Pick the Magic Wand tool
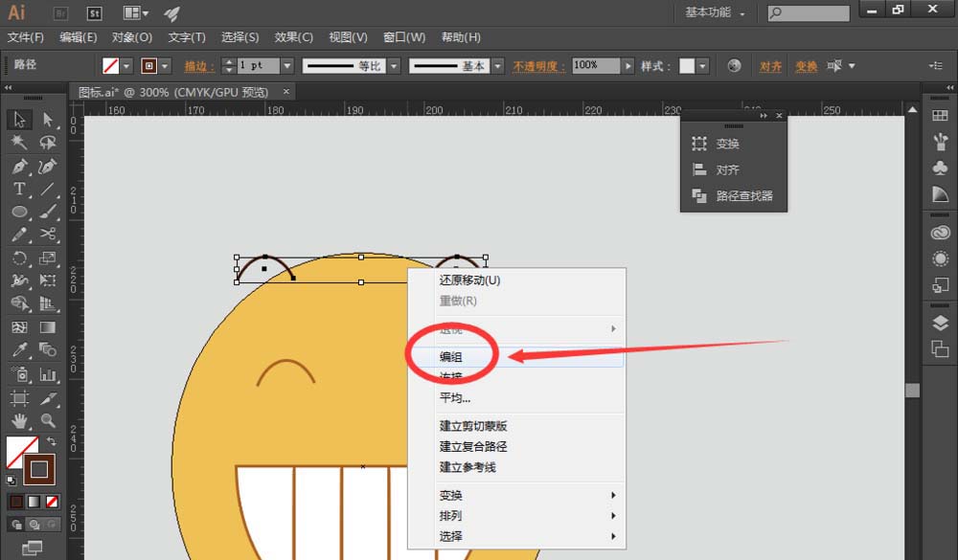The image size is (958, 560). point(19,143)
